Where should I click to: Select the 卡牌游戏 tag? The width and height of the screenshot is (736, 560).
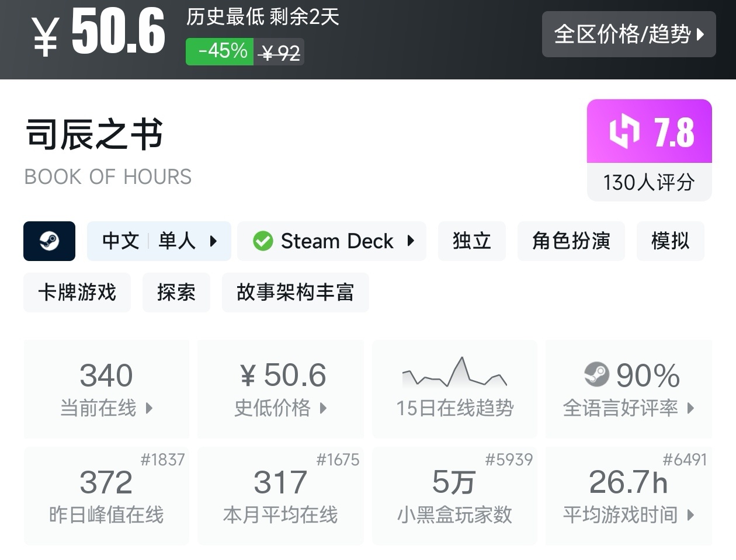pos(77,292)
